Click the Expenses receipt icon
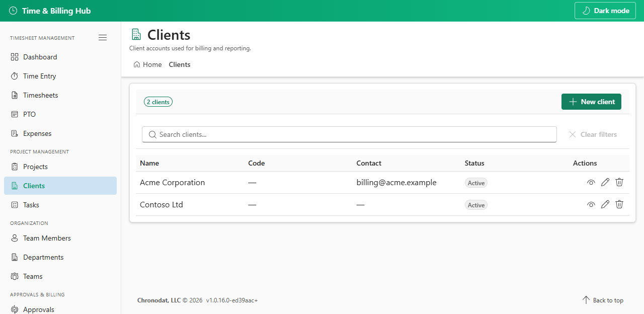 coord(15,133)
